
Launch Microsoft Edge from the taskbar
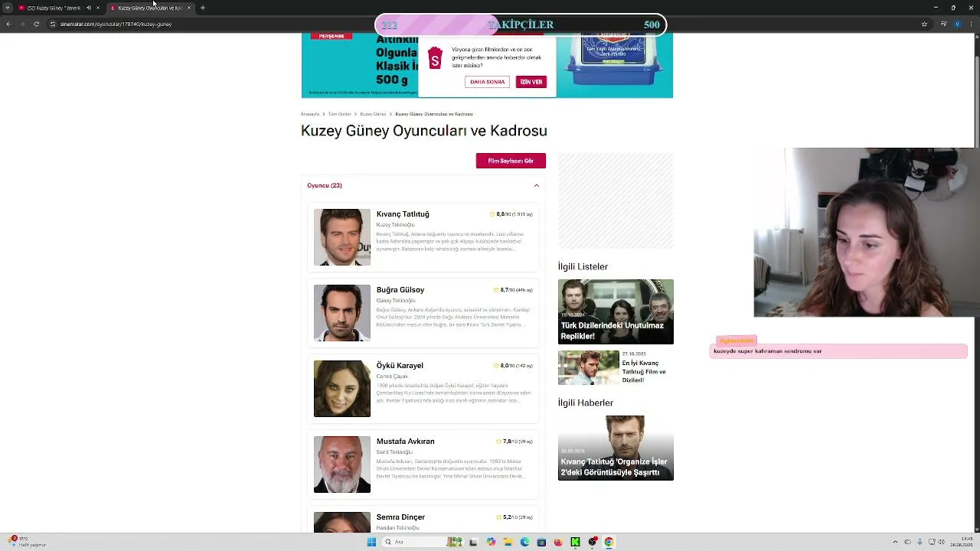pyautogui.click(x=524, y=542)
